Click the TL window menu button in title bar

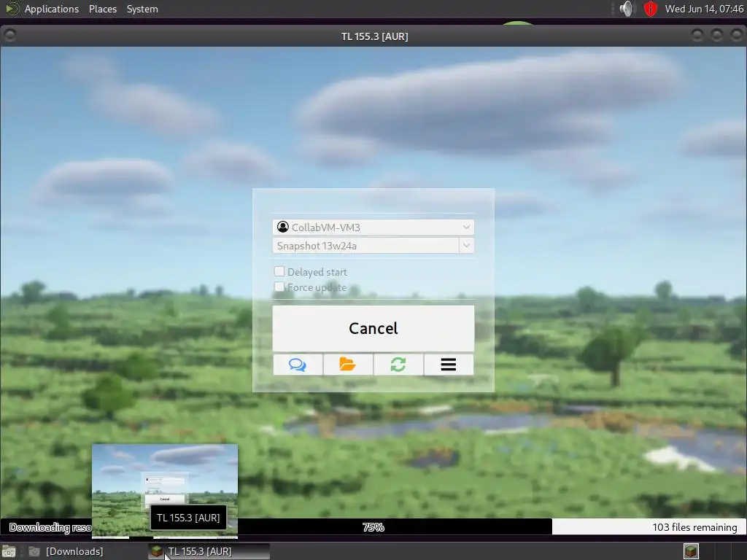pos(9,35)
